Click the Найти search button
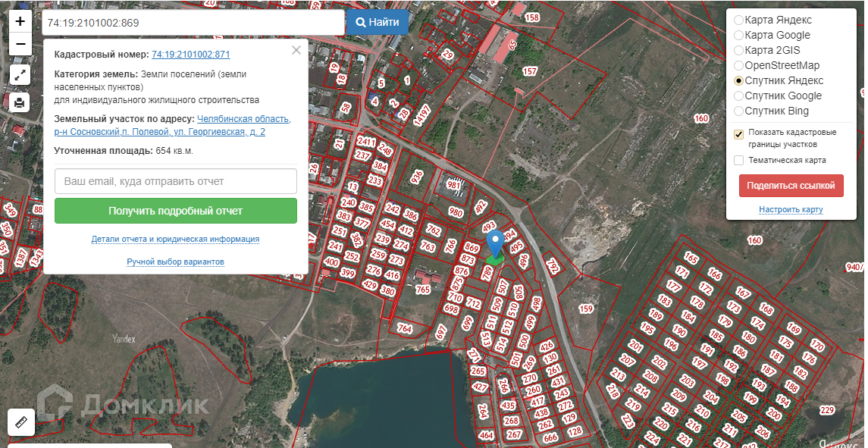 [378, 23]
